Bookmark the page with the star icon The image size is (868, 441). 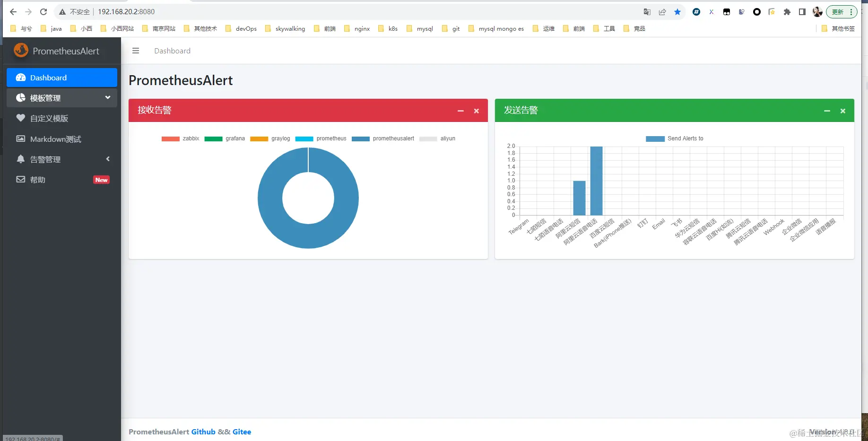(x=677, y=12)
